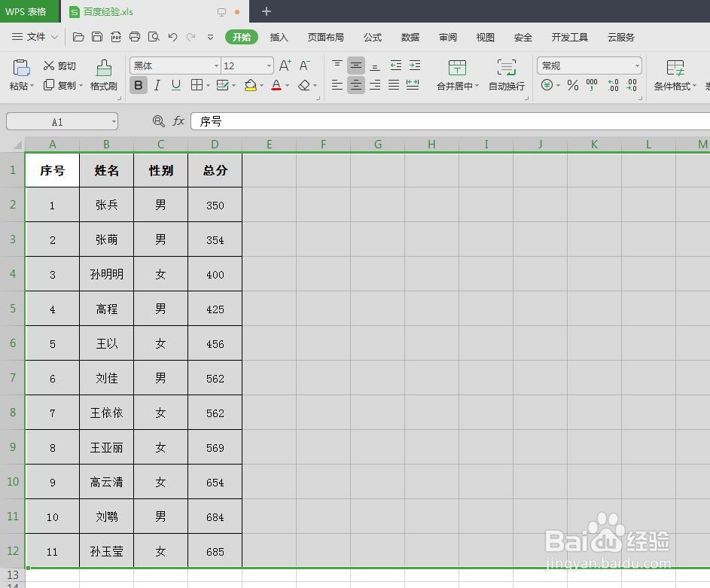Screen dimensions: 710x588
Task: Open the font name dropdown
Action: pos(216,66)
